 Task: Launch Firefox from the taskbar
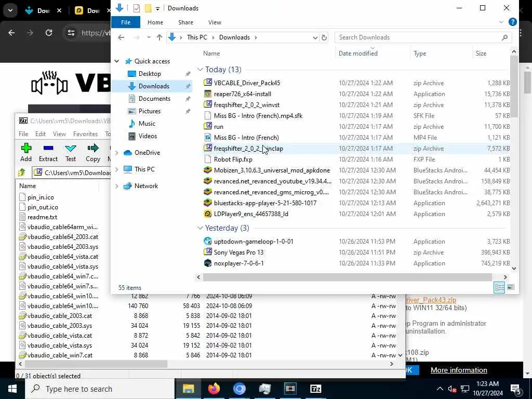tap(214, 389)
